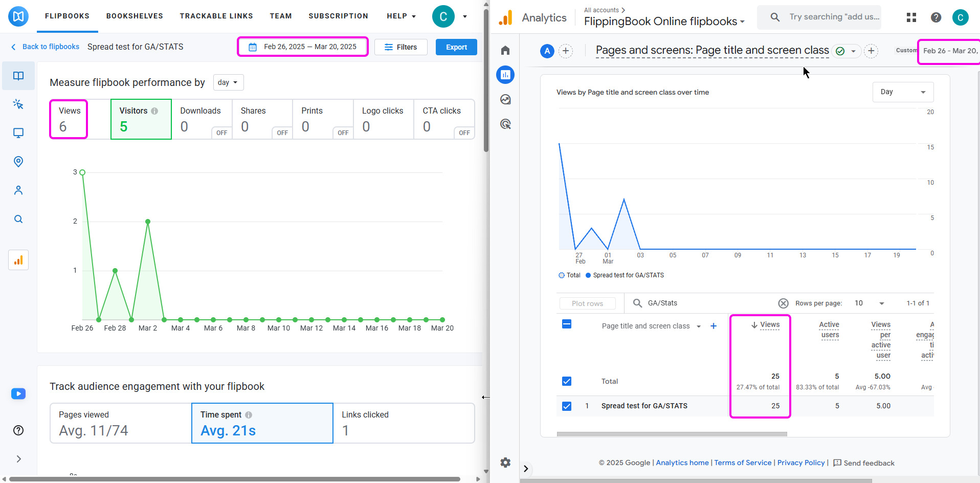Open the Day granularity dropdown in Analytics

pos(903,92)
